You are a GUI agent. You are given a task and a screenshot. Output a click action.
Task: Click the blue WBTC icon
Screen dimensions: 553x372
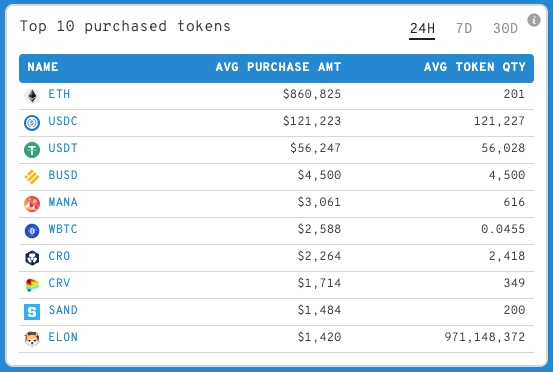(32, 231)
